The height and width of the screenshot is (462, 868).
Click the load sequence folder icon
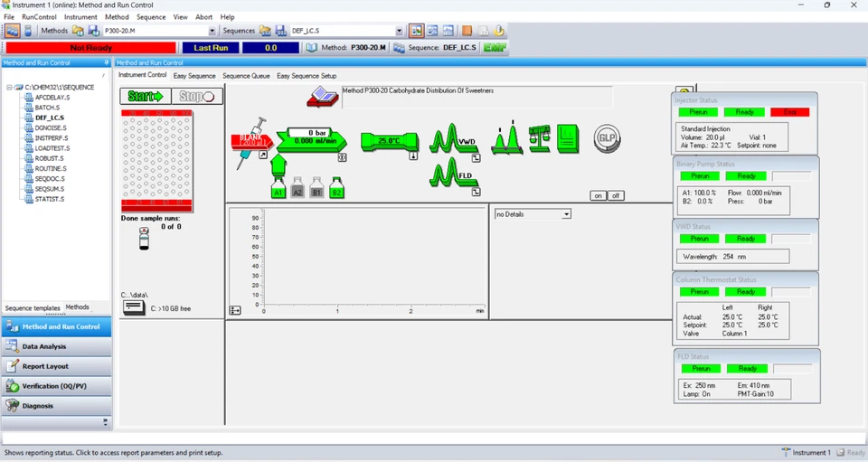tap(266, 31)
